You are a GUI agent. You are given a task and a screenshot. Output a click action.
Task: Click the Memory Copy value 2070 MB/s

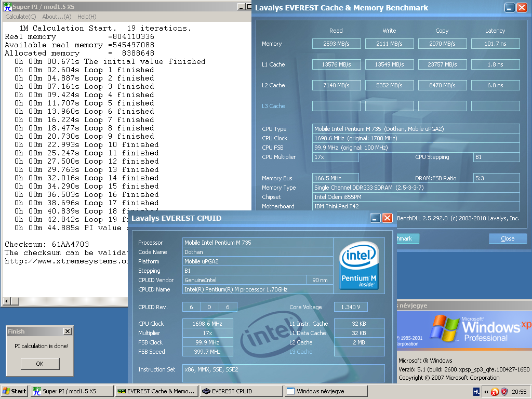pyautogui.click(x=442, y=44)
